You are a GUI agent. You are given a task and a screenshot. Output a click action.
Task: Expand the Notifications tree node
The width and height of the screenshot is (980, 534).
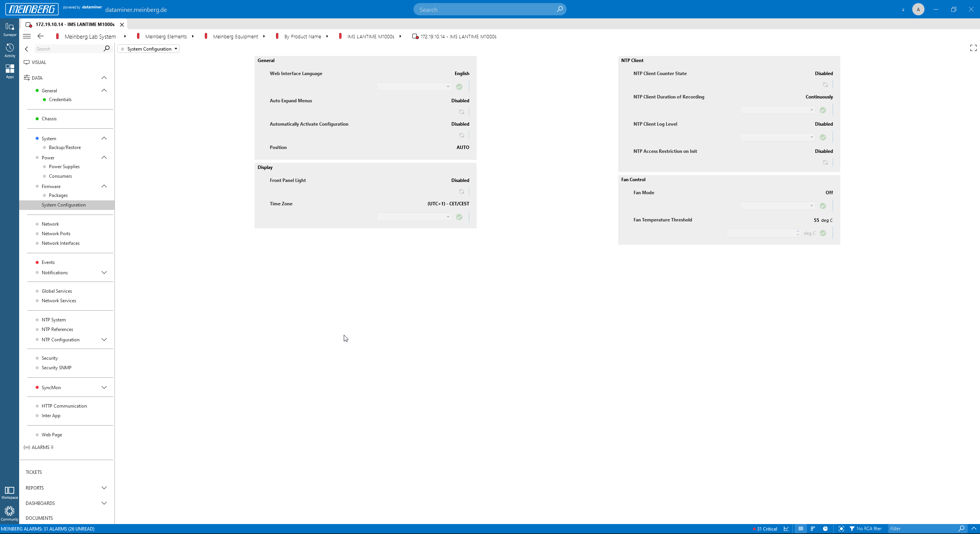click(x=104, y=273)
